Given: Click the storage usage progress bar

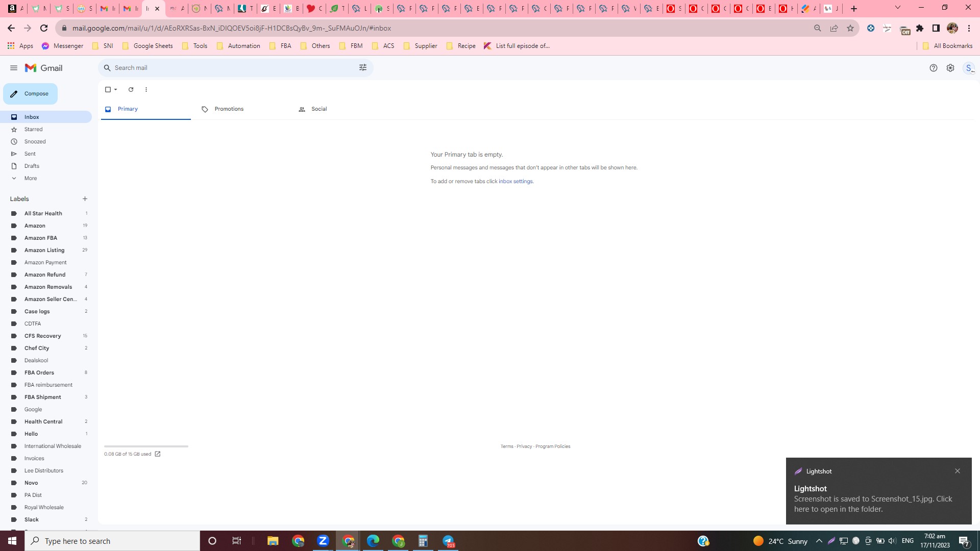Looking at the screenshot, I should (x=146, y=446).
